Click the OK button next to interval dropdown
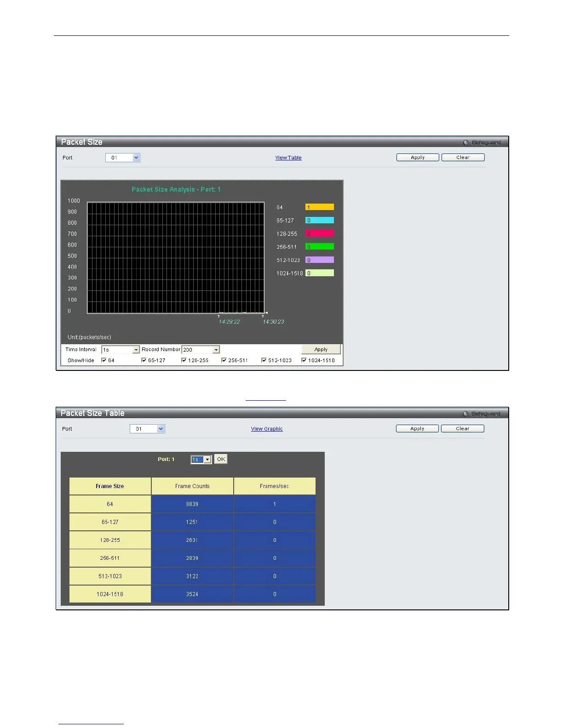563x728 pixels. [221, 459]
